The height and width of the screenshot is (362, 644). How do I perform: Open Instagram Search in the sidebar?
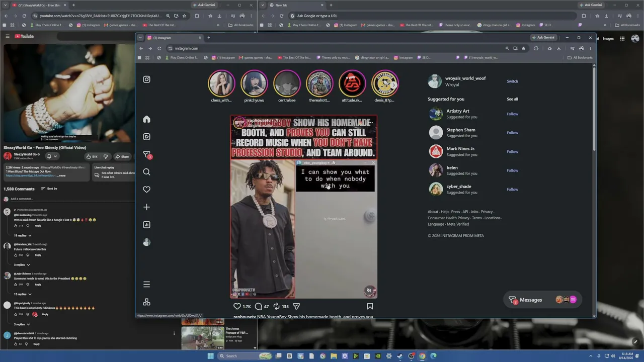[x=146, y=172]
